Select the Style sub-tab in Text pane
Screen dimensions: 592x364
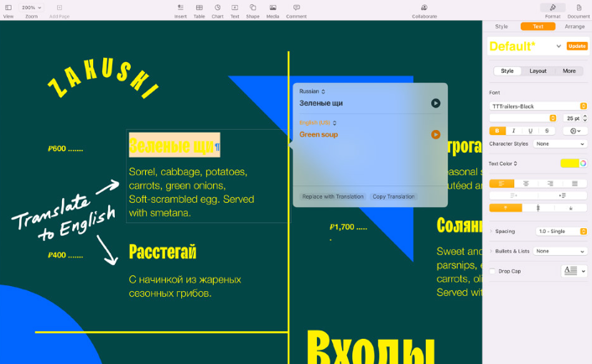507,71
